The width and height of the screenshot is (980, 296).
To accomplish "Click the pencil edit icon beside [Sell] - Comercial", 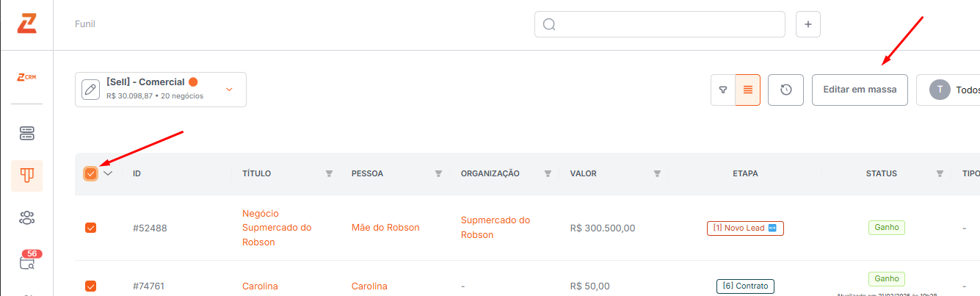I will coord(90,90).
